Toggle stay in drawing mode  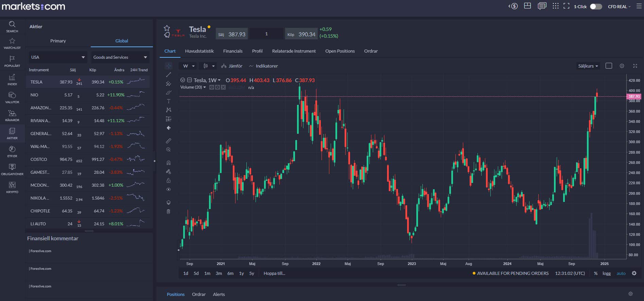[169, 172]
